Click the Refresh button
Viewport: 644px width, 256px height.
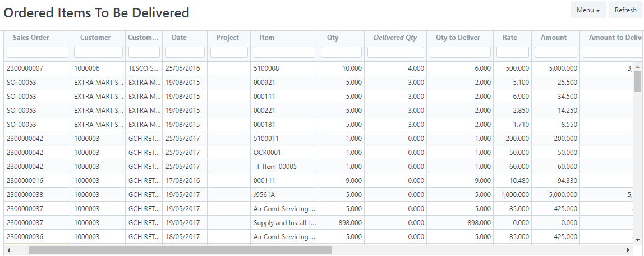625,10
